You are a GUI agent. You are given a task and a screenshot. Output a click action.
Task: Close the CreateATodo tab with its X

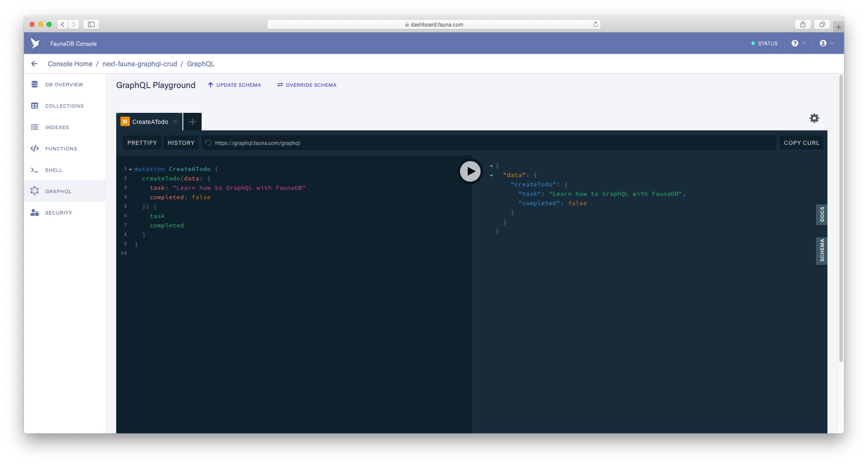pyautogui.click(x=175, y=122)
